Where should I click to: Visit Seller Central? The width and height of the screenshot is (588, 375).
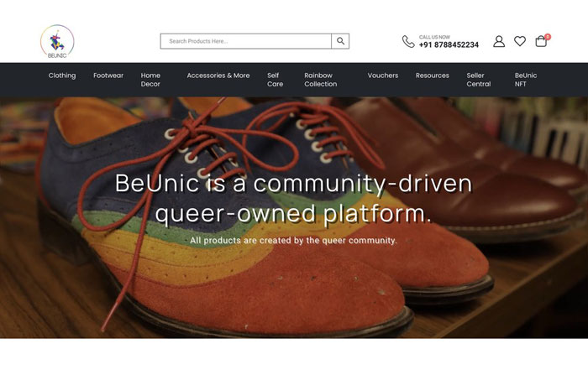pos(479,80)
